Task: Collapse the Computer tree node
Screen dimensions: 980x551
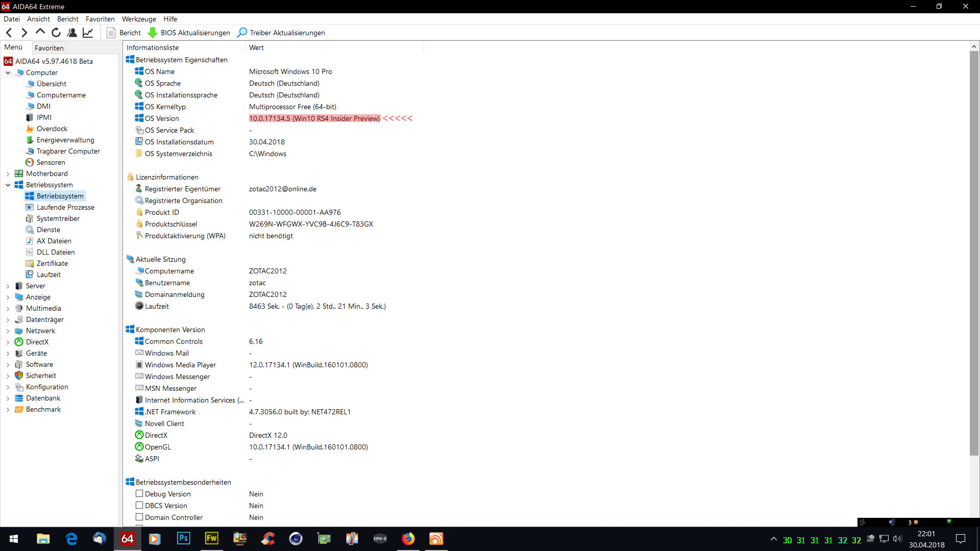Action: (x=8, y=73)
